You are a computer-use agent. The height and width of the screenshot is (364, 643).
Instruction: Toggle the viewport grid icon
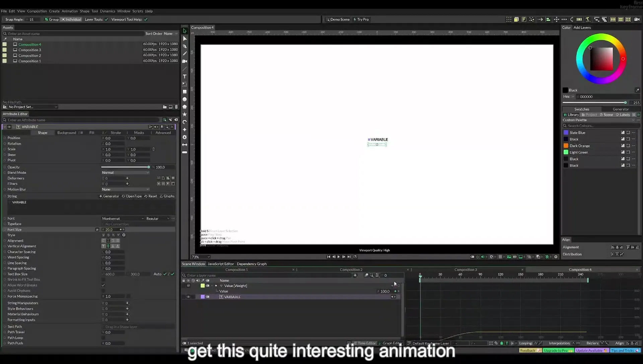(x=500, y=257)
